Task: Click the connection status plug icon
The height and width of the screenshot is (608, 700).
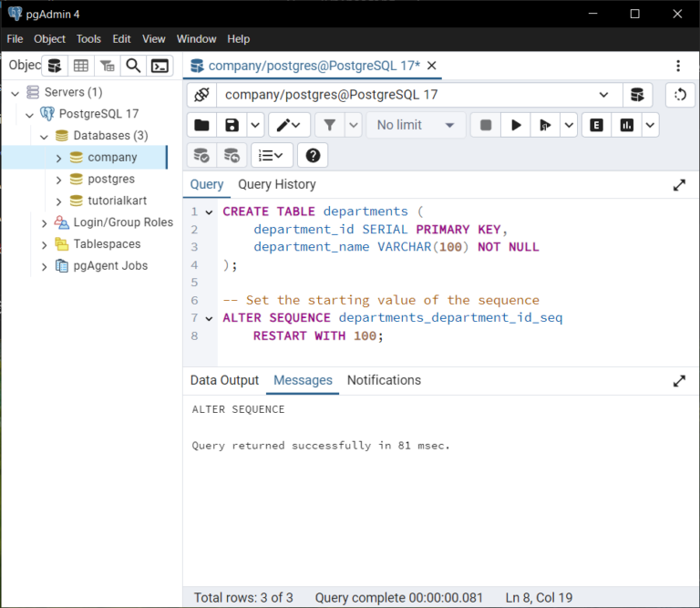Action: 201,95
